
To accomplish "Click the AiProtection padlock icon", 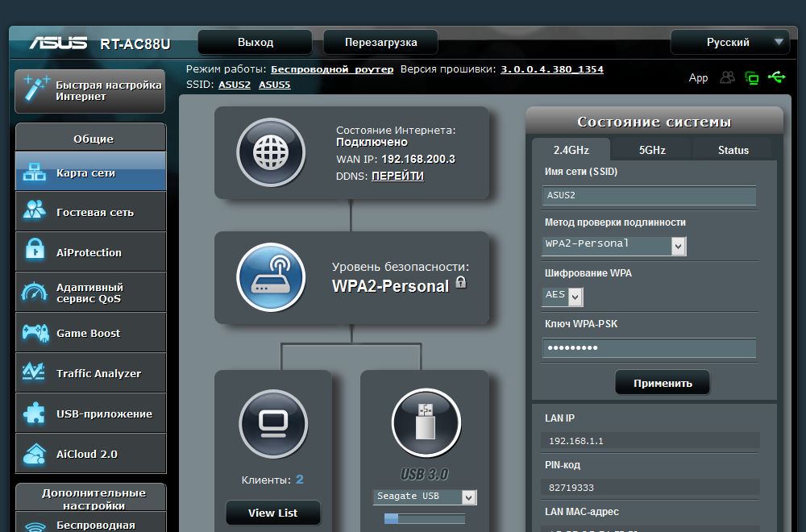I will [35, 249].
